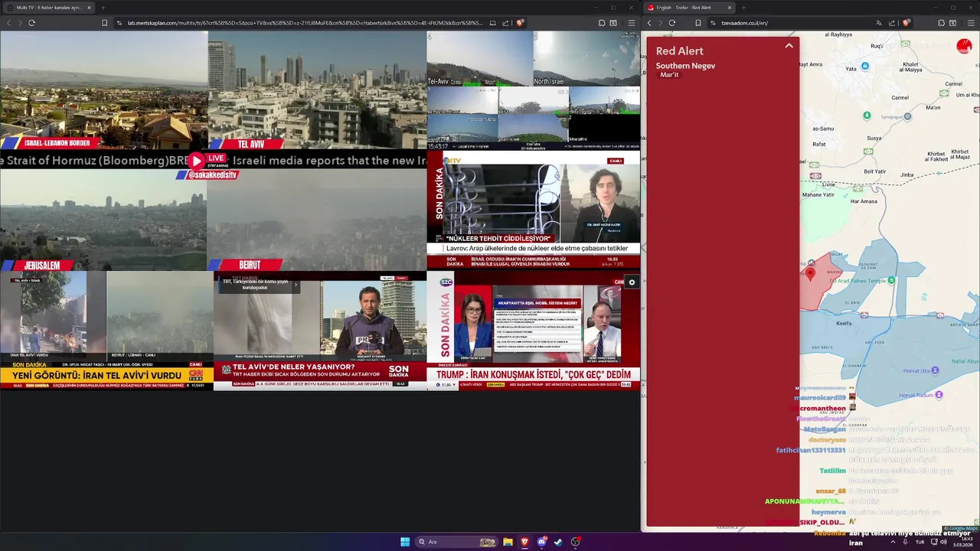
Task: Select the Multi TV browser tab
Action: click(49, 8)
